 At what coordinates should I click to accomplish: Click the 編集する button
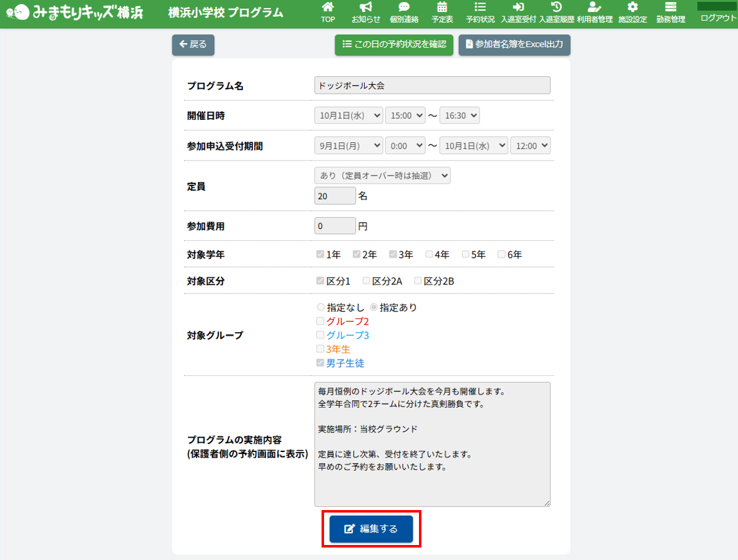click(371, 529)
